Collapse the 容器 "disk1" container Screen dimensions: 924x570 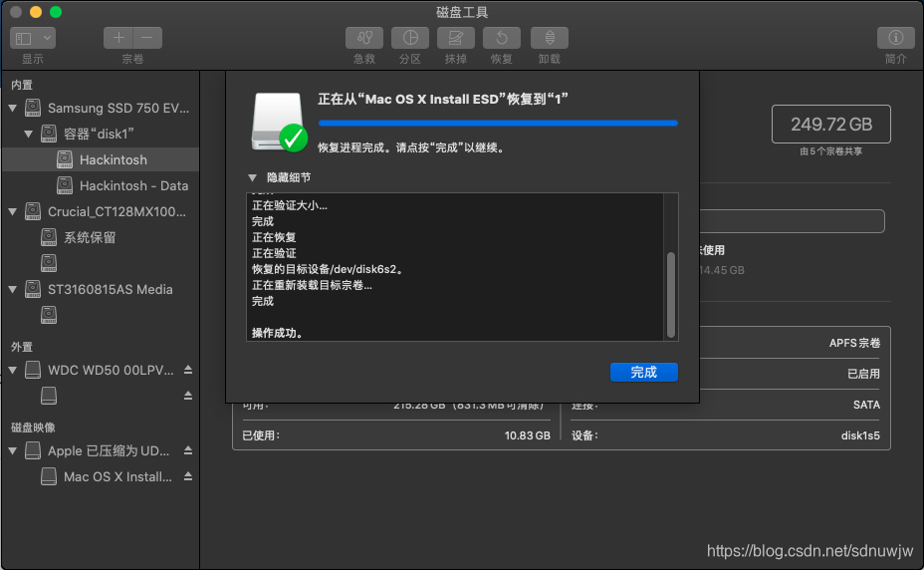tap(28, 134)
